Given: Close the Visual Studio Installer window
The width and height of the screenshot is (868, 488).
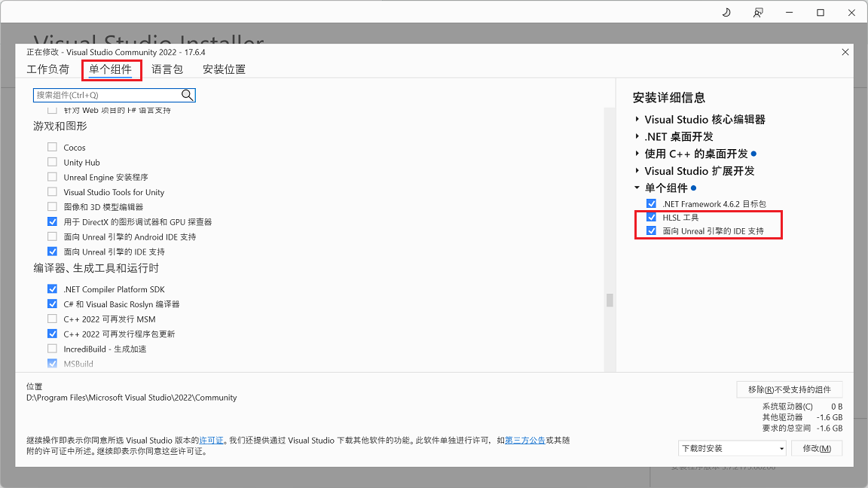Looking at the screenshot, I should pos(851,12).
